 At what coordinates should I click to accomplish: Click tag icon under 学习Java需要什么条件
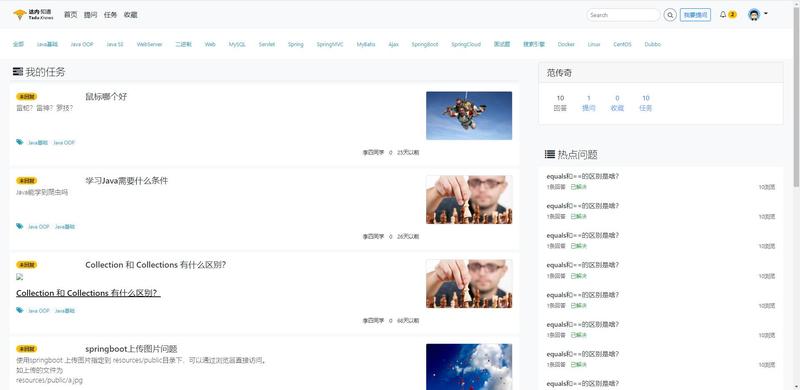click(x=20, y=226)
